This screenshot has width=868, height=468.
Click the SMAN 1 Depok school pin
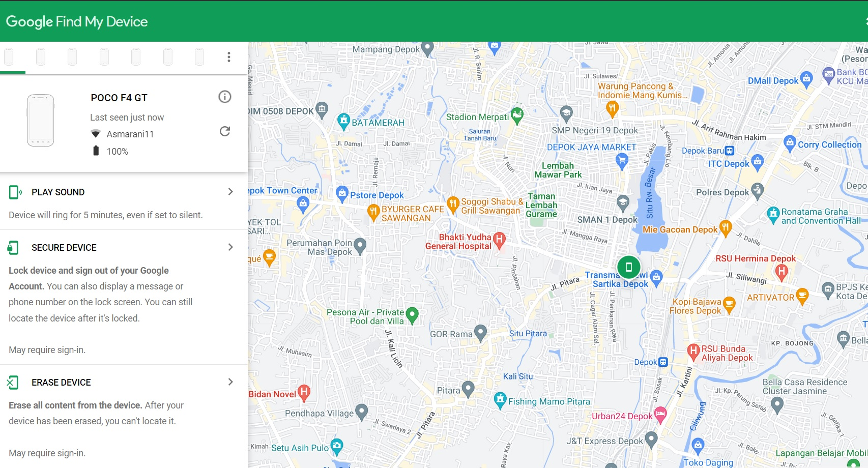(623, 203)
